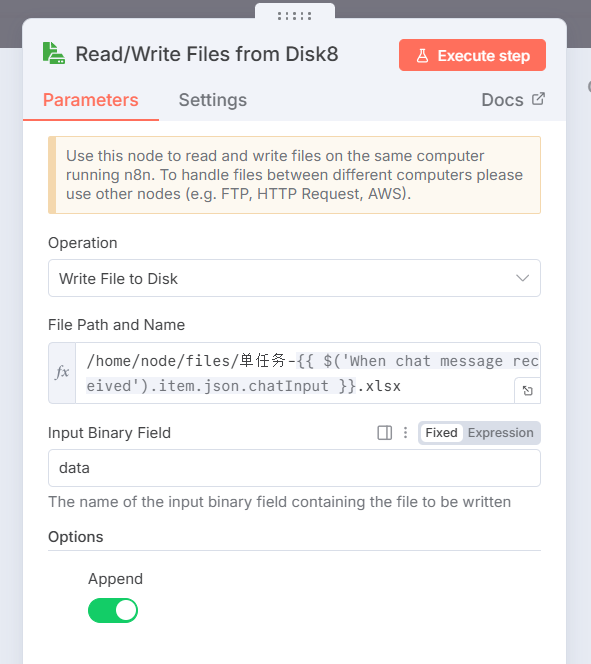The width and height of the screenshot is (591, 664).
Task: Open the three-dot options for Input Binary Field
Action: click(x=405, y=433)
